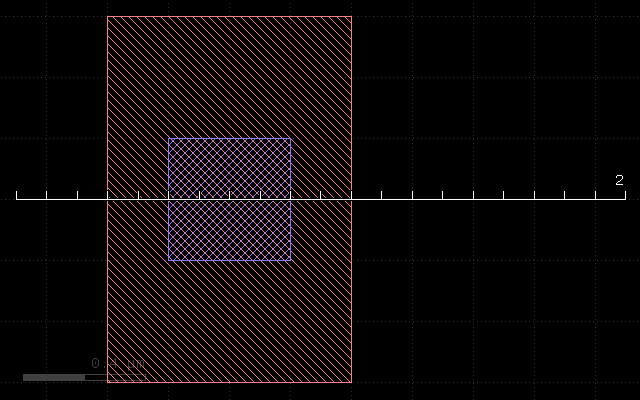The width and height of the screenshot is (640, 400).
Task: Click the red rectangle's top-left corner
Action: tap(107, 16)
